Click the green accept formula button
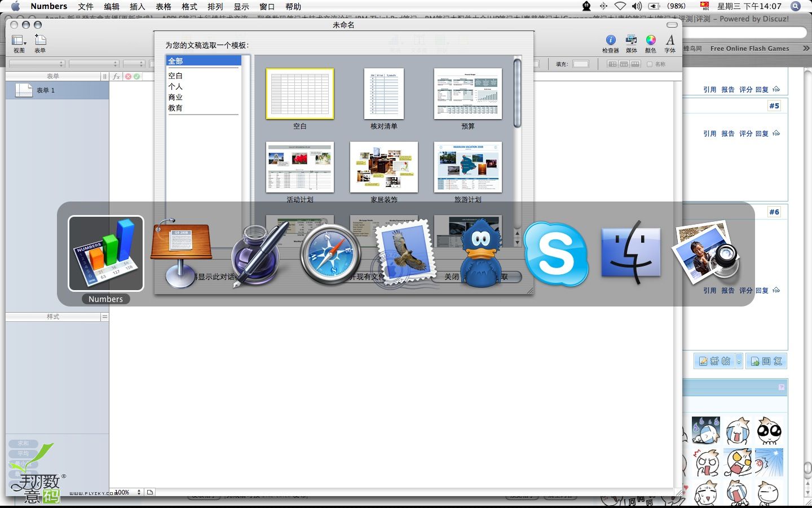Image resolution: width=812 pixels, height=508 pixels. [136, 76]
